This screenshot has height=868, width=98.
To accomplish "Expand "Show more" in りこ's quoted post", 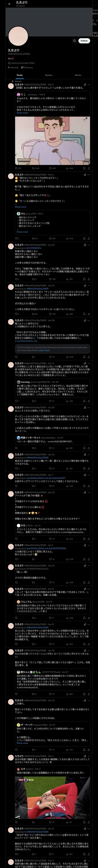I will pos(22,113).
